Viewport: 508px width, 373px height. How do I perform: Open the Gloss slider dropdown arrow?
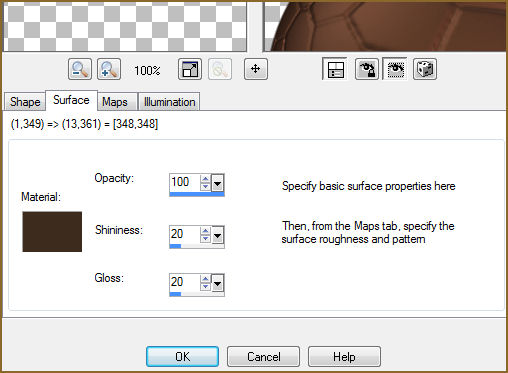[218, 284]
